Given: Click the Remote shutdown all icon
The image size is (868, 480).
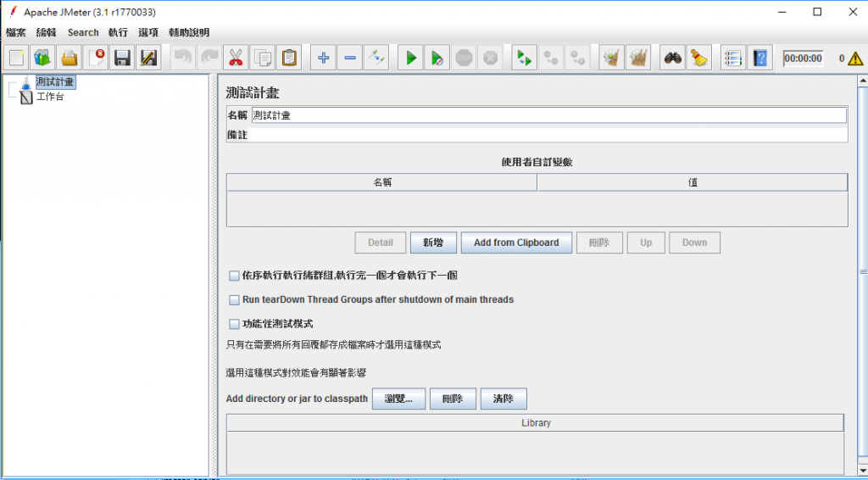Looking at the screenshot, I should point(577,58).
